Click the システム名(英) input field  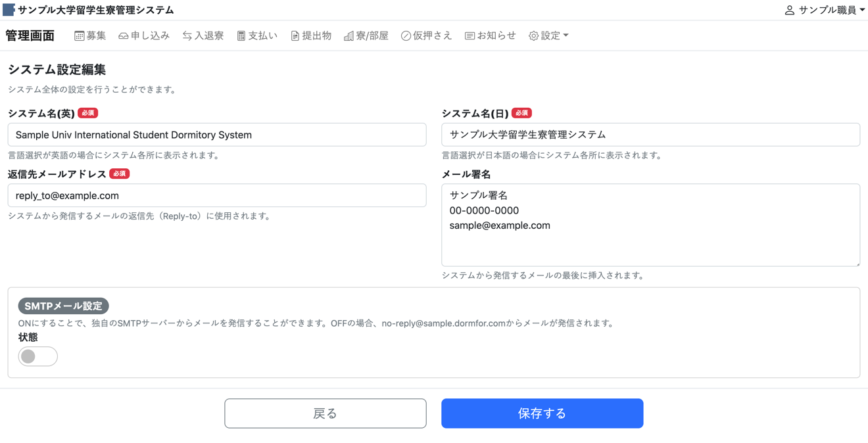217,135
